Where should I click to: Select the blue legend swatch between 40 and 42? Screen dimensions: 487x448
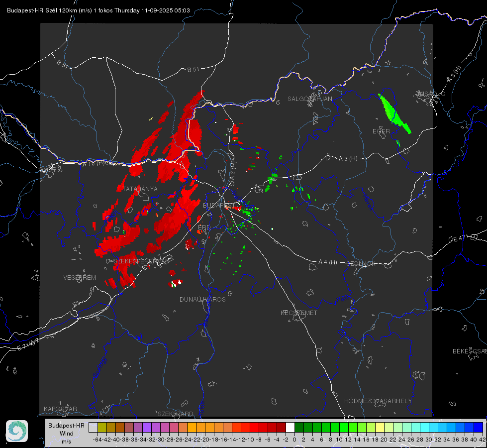tap(479, 427)
